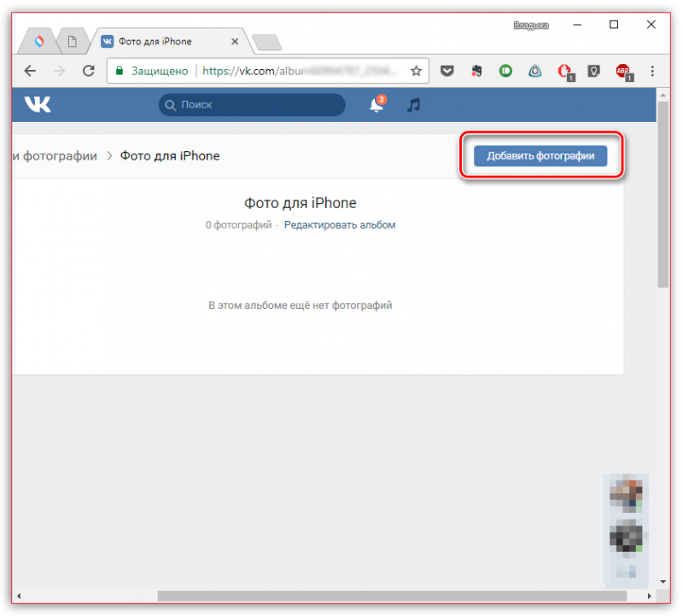The height and width of the screenshot is (616, 683).
Task: Maximize the browser window
Action: pyautogui.click(x=614, y=25)
